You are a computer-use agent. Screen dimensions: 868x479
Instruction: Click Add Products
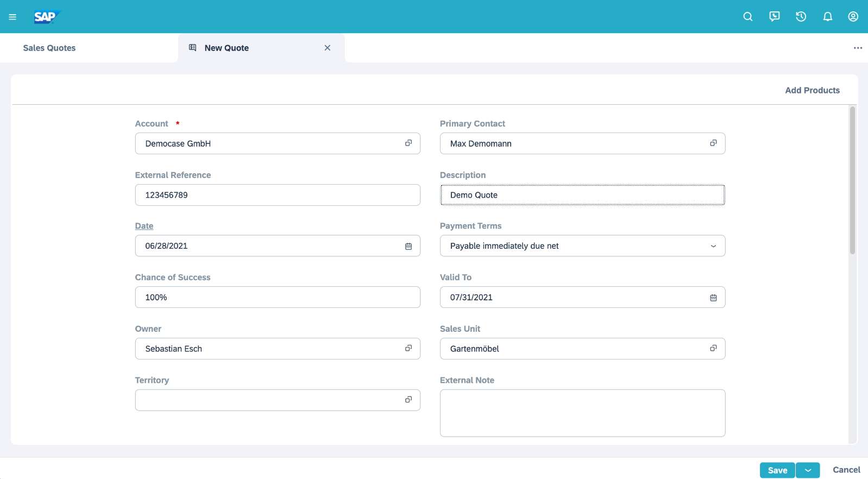[812, 90]
